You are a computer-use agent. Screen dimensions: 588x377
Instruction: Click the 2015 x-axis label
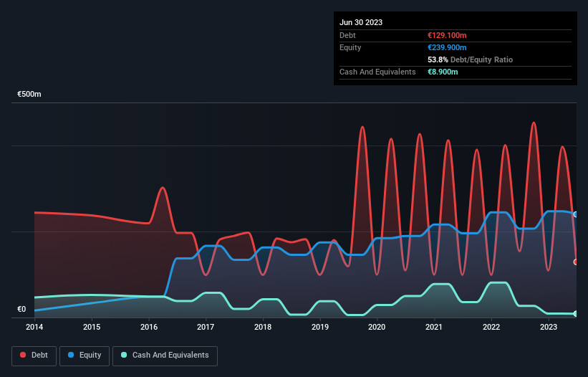tap(92, 327)
